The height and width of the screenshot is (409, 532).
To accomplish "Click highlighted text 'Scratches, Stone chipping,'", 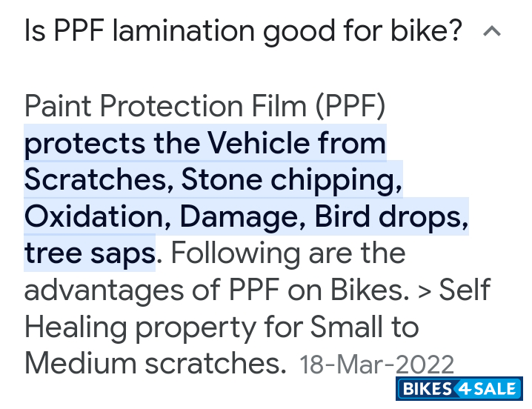I will click(x=213, y=179).
